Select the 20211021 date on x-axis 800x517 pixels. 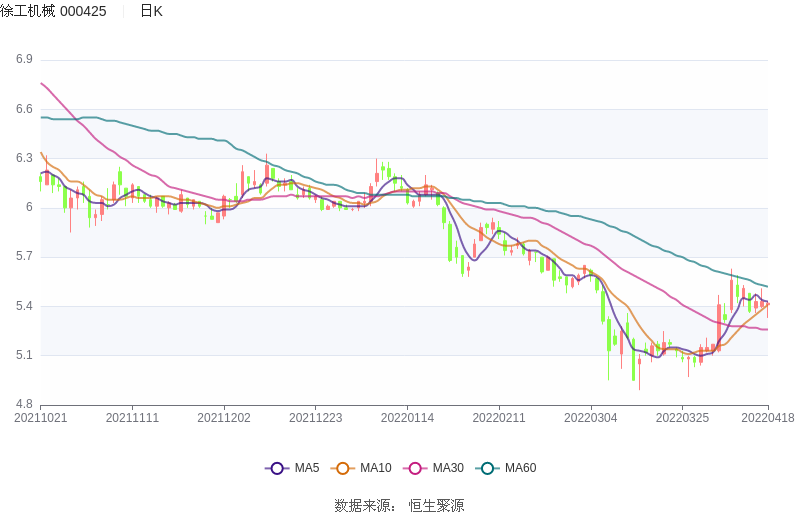41,418
